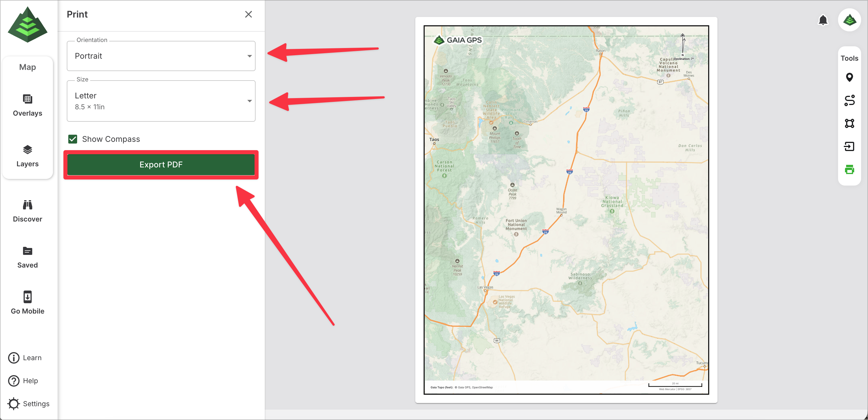868x420 pixels.
Task: Click the import data tool icon
Action: [849, 146]
